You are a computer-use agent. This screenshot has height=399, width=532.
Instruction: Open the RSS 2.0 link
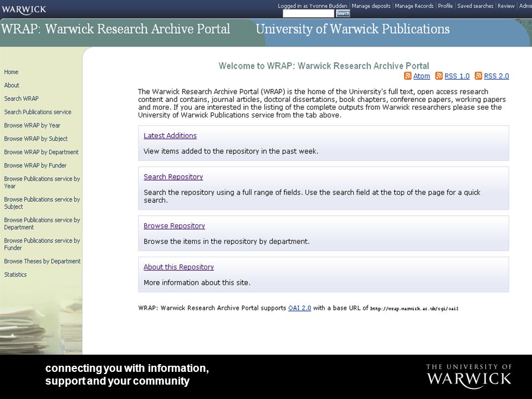tap(497, 76)
